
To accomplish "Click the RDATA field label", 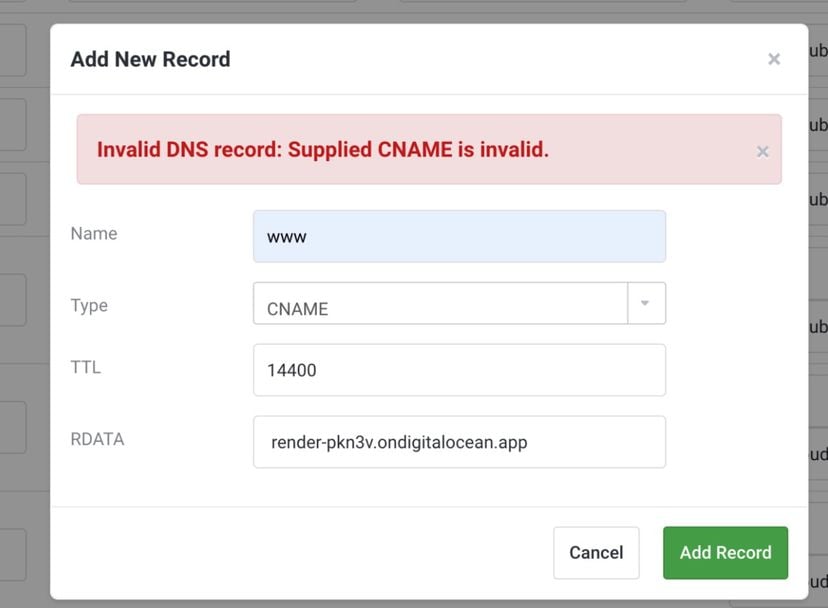I will tap(97, 439).
